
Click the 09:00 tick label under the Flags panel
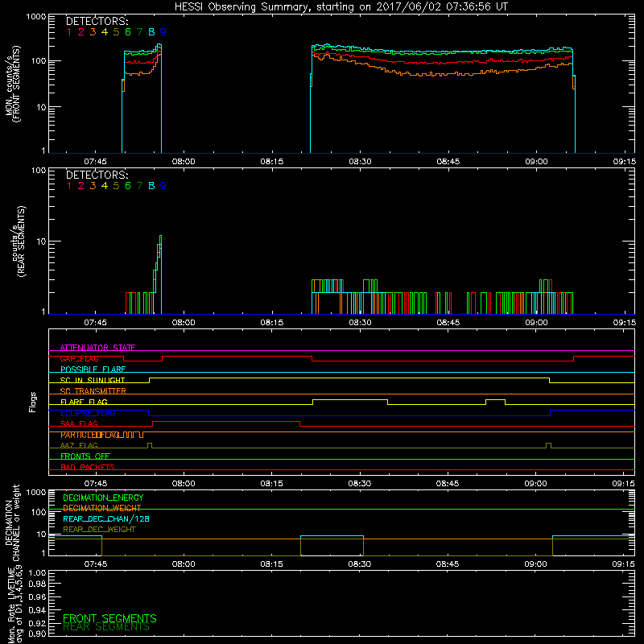click(x=535, y=484)
